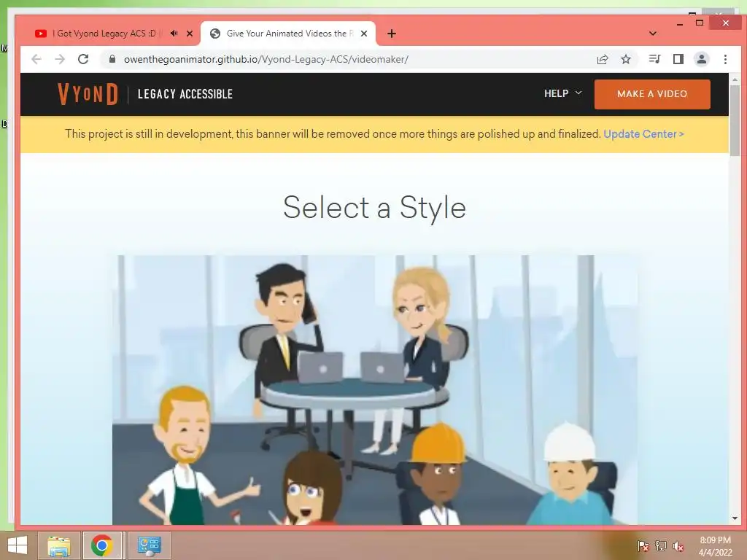Click the browser forward arrow
747x560 pixels.
[60, 59]
